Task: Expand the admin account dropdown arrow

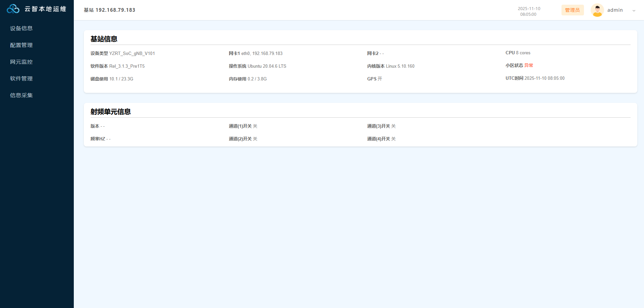Action: [634, 10]
